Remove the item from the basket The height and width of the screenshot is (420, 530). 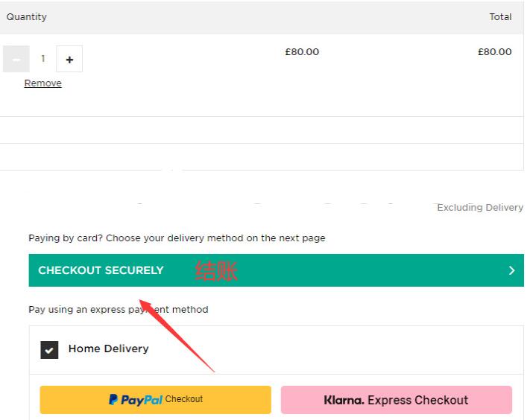[43, 83]
